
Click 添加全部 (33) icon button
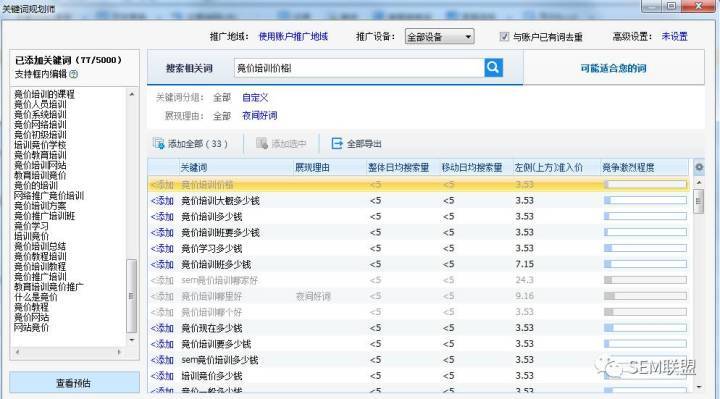coord(159,144)
